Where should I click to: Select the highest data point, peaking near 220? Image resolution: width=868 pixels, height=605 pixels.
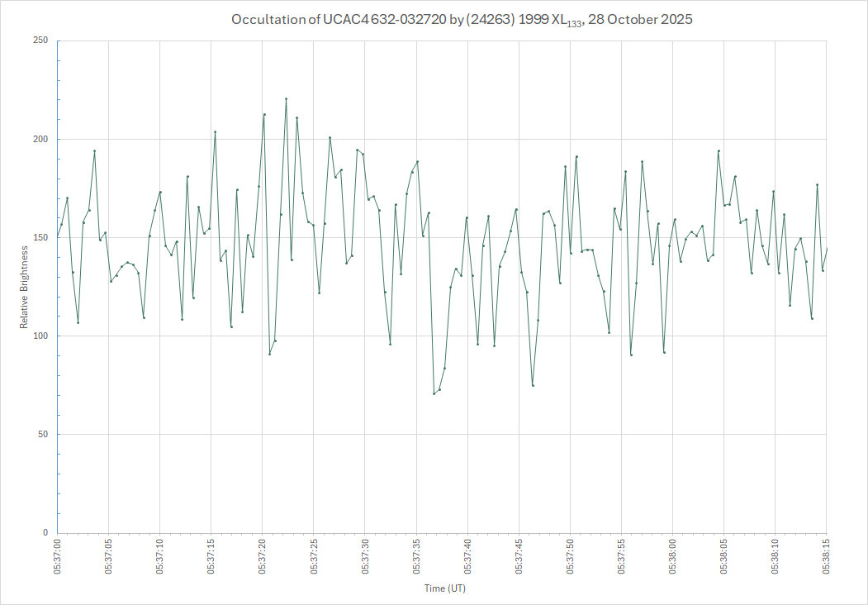(286, 99)
